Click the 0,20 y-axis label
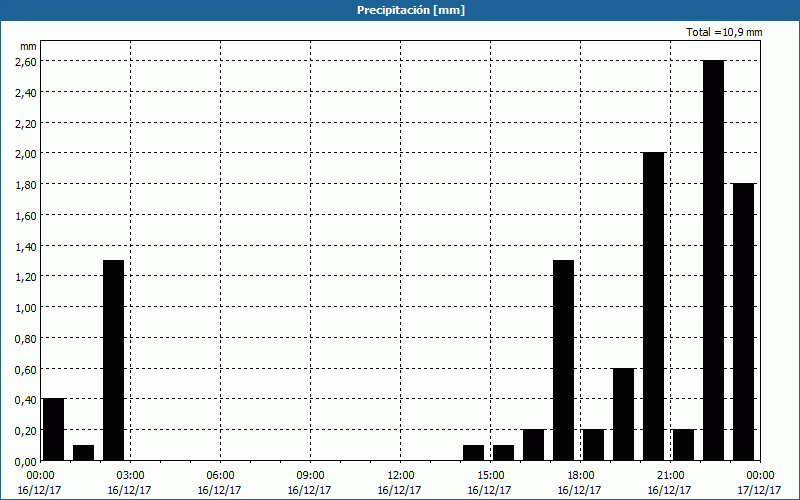 tap(26, 430)
